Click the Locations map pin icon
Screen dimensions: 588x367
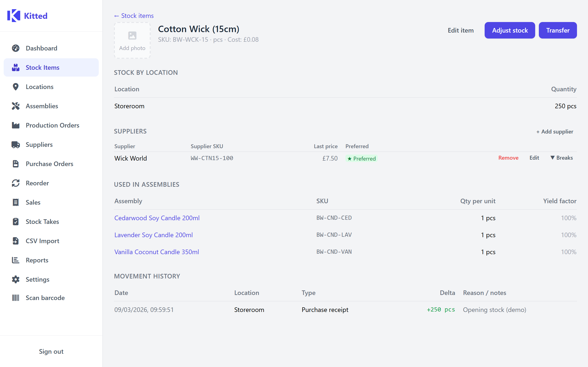16,87
